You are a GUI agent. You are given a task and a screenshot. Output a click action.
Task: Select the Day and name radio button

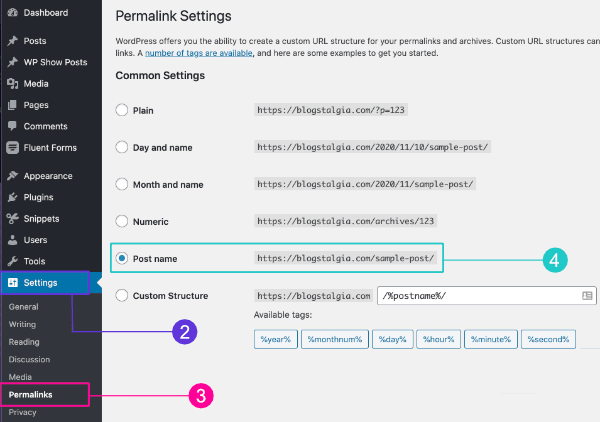122,147
